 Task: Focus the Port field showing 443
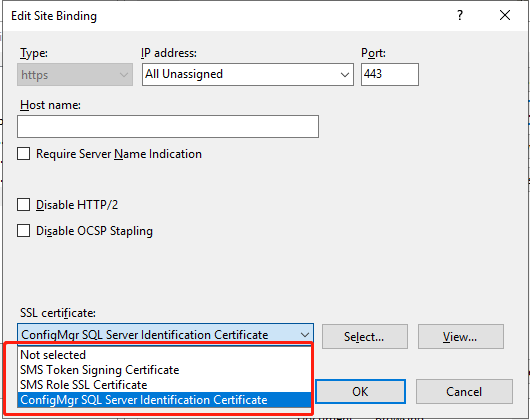(x=390, y=74)
